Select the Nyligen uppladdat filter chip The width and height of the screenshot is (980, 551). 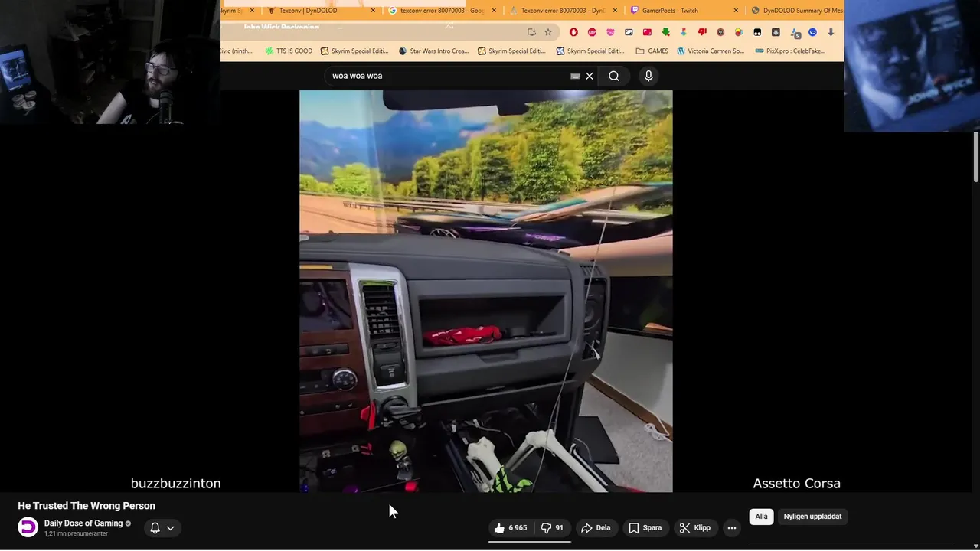[x=812, y=517]
